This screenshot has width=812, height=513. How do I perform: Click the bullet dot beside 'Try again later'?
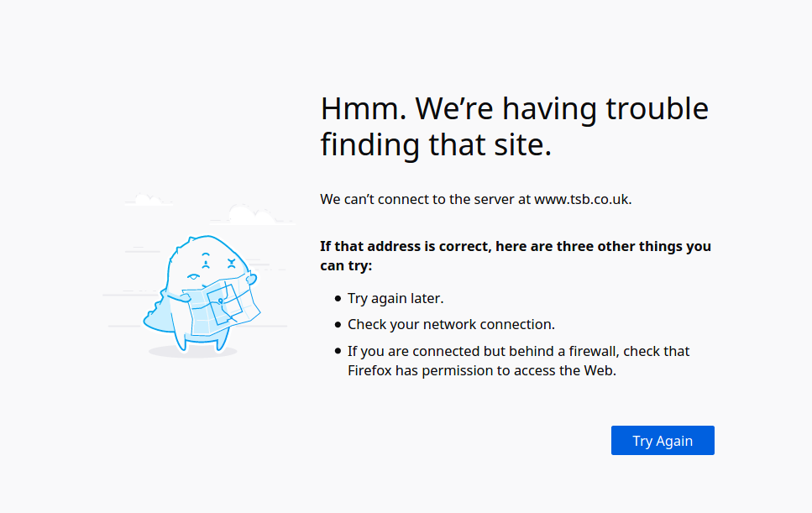click(338, 299)
